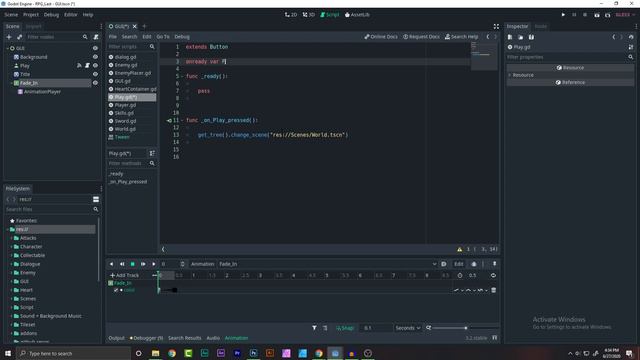Play the current scene clapper icon
Image resolution: width=640 pixels, height=360 pixels.
[597, 15]
